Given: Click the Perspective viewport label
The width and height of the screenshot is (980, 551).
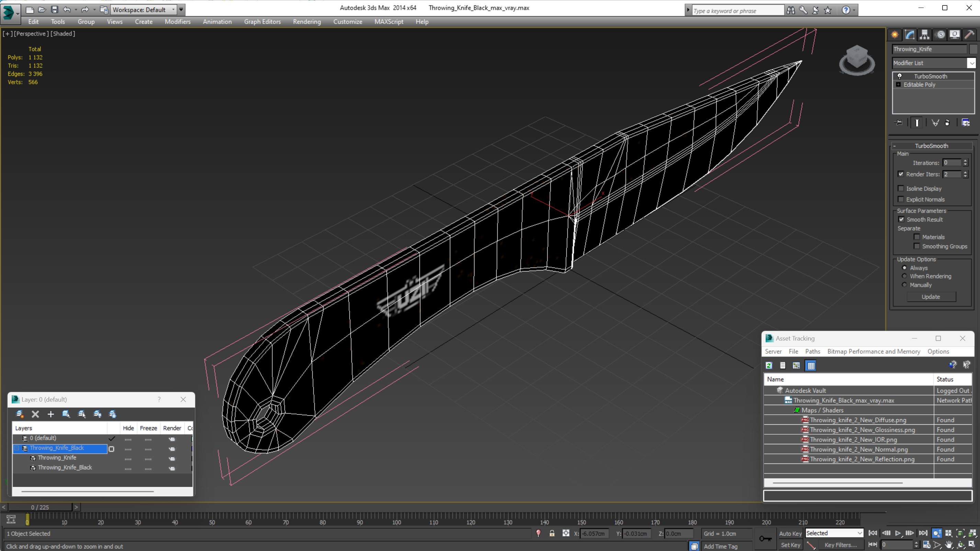Looking at the screenshot, I should tap(31, 34).
